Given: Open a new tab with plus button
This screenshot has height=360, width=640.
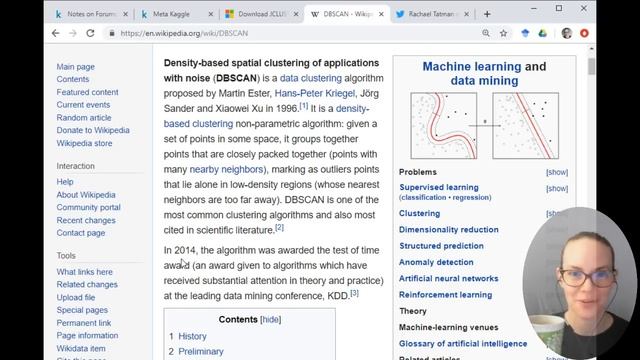Looking at the screenshot, I should point(487,14).
